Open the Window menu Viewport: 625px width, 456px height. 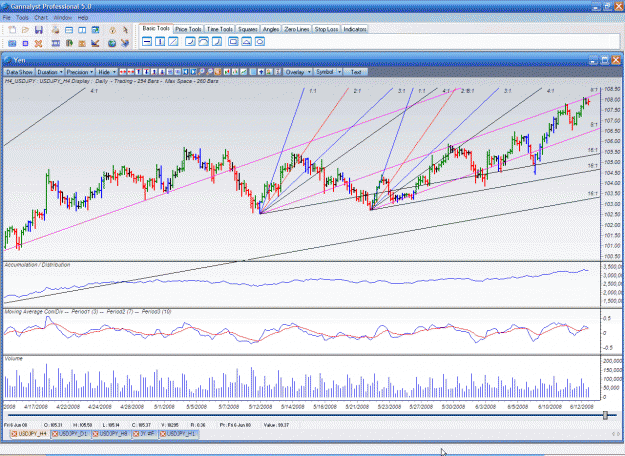click(x=63, y=18)
